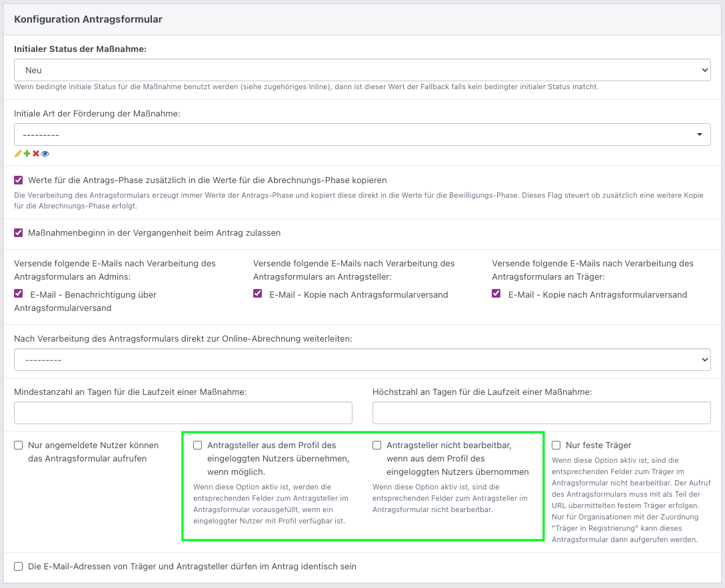Open the Online-Abrechnung weiterleiten dropdown
Viewport: 725px width, 588px height.
[x=362, y=360]
